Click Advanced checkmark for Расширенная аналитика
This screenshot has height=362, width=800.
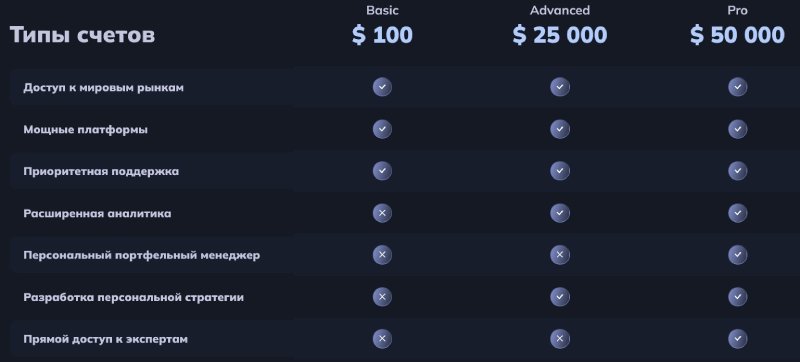coord(560,213)
